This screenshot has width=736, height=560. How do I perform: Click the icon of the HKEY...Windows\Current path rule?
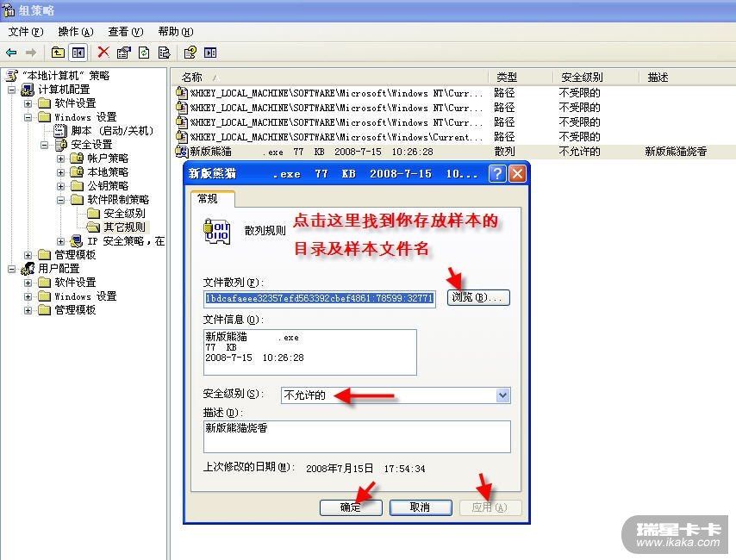[181, 137]
